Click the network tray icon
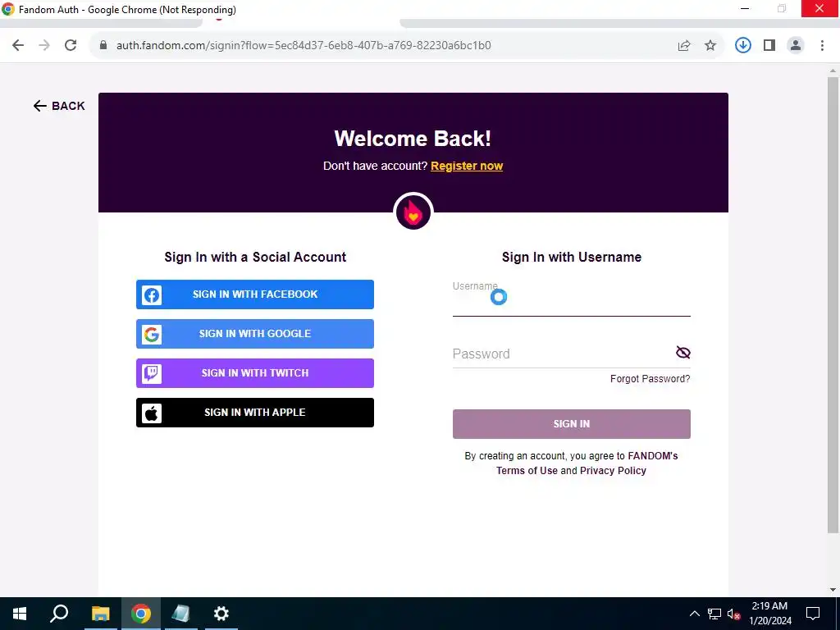The height and width of the screenshot is (630, 840). click(714, 614)
